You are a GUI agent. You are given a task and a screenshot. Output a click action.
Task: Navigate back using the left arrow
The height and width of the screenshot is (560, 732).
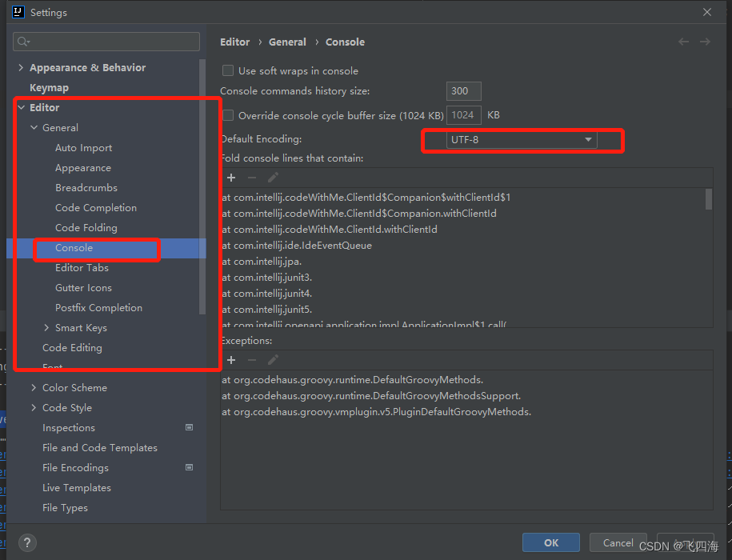click(682, 42)
